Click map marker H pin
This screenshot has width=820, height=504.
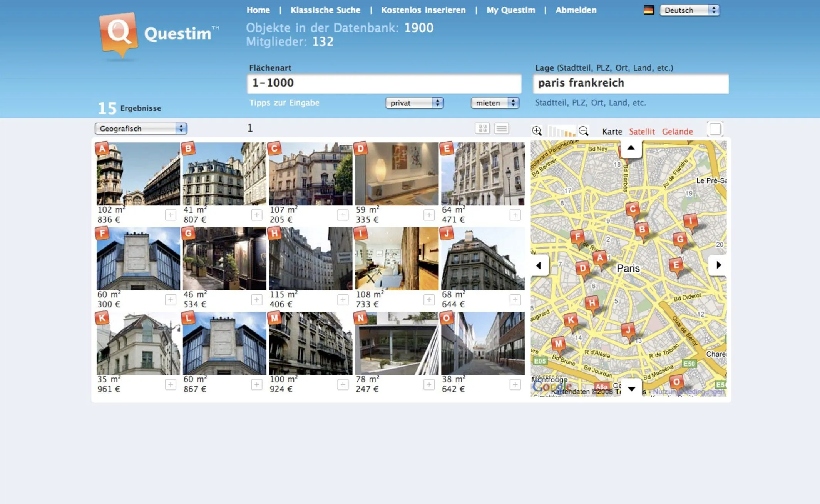592,303
